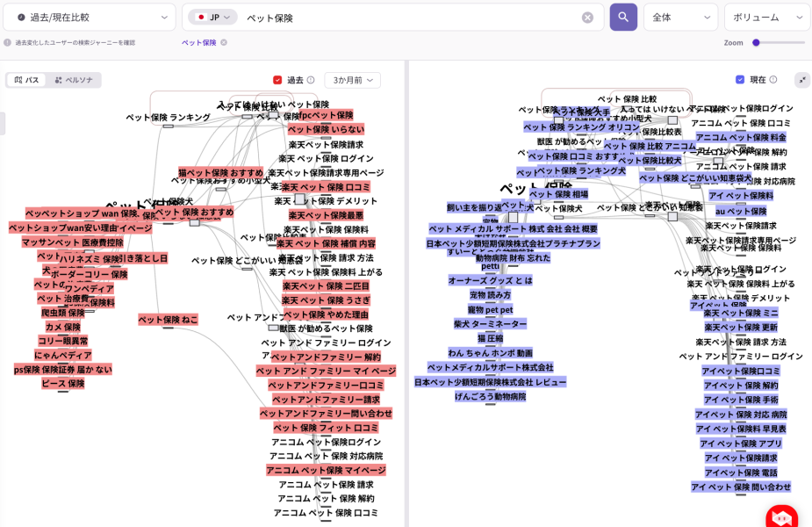Select the ペット 保険 比較 node in present graph

[x=627, y=99]
